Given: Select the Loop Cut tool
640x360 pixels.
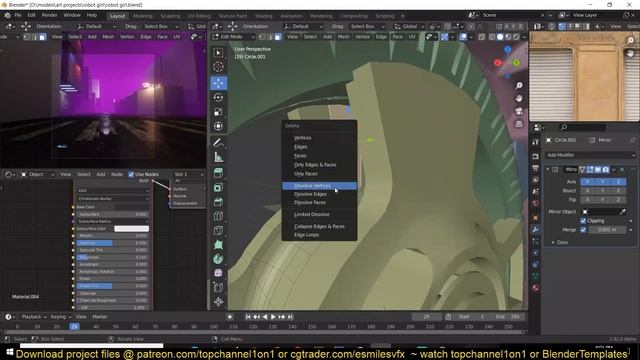Looking at the screenshot, I should [218, 216].
